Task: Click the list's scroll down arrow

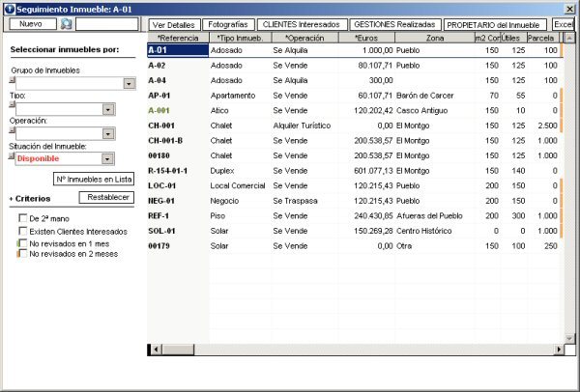Action: (x=568, y=339)
